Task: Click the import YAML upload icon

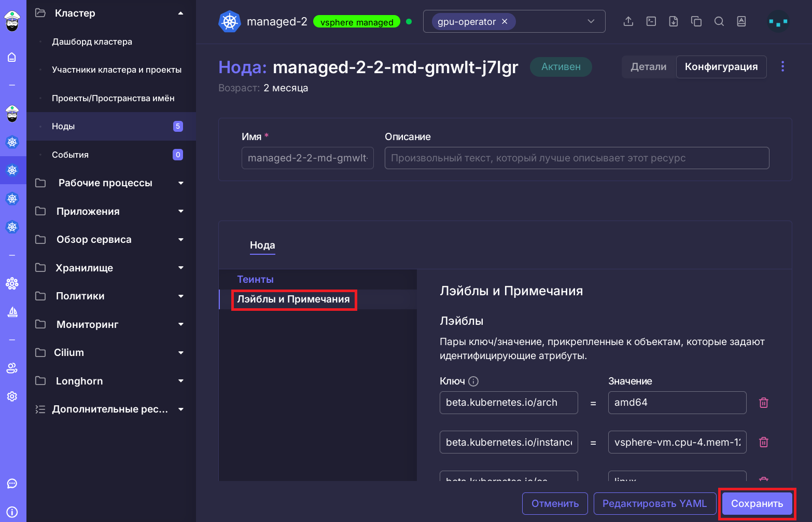Action: click(628, 21)
